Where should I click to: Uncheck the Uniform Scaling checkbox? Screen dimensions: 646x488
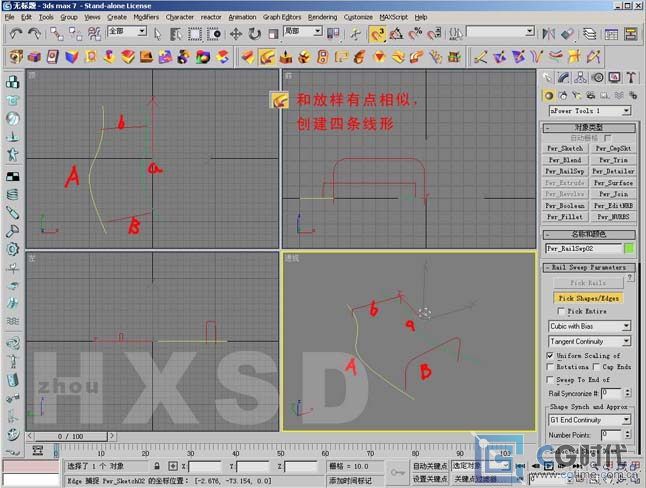550,355
